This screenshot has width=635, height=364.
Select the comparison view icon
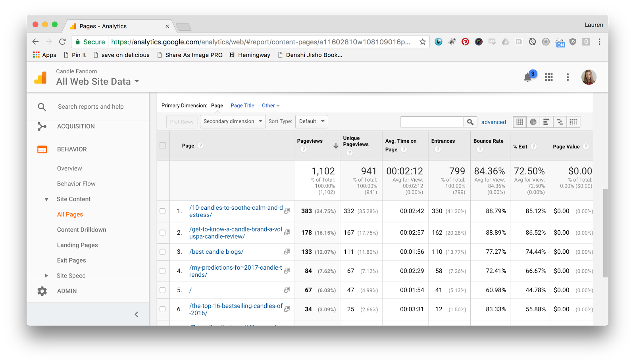tap(560, 122)
